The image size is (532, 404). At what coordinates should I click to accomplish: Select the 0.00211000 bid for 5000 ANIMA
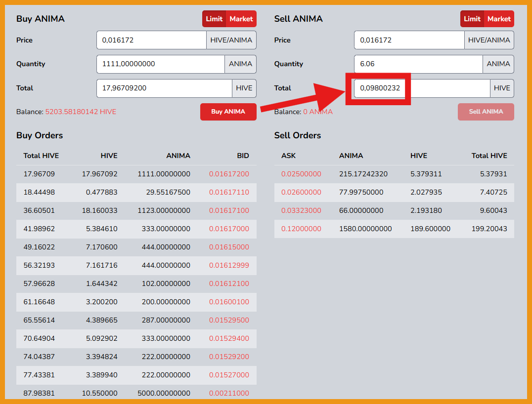pos(229,393)
